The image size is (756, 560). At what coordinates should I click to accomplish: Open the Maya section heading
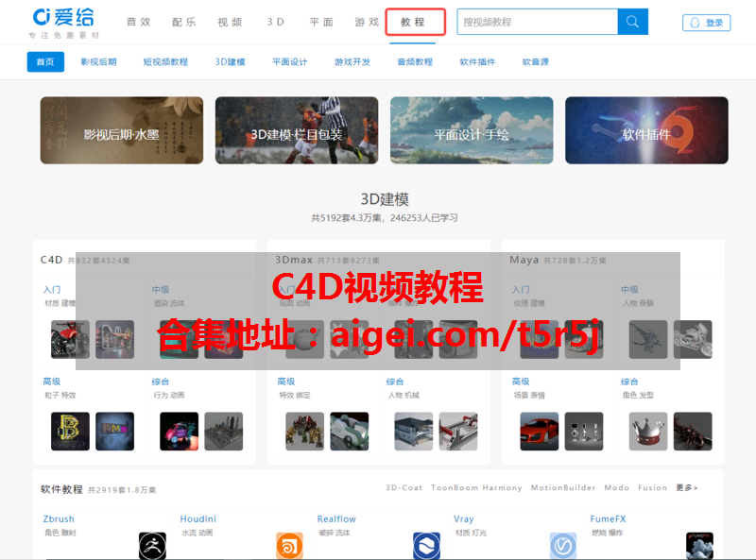pyautogui.click(x=524, y=261)
